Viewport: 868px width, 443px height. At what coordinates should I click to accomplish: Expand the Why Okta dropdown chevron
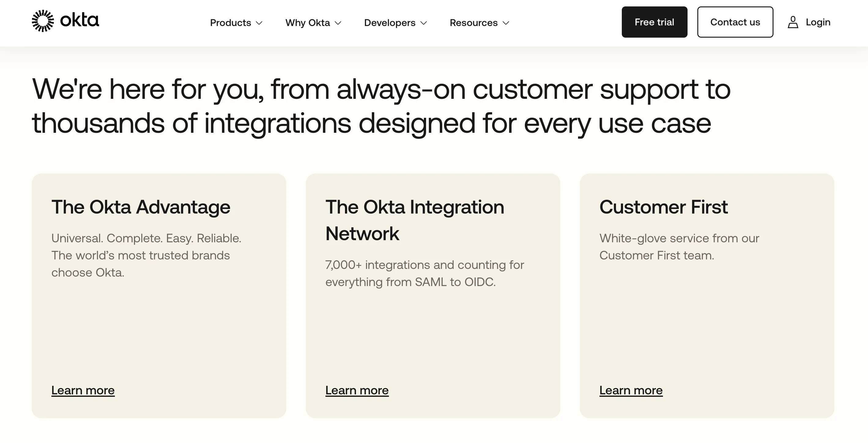pyautogui.click(x=339, y=23)
